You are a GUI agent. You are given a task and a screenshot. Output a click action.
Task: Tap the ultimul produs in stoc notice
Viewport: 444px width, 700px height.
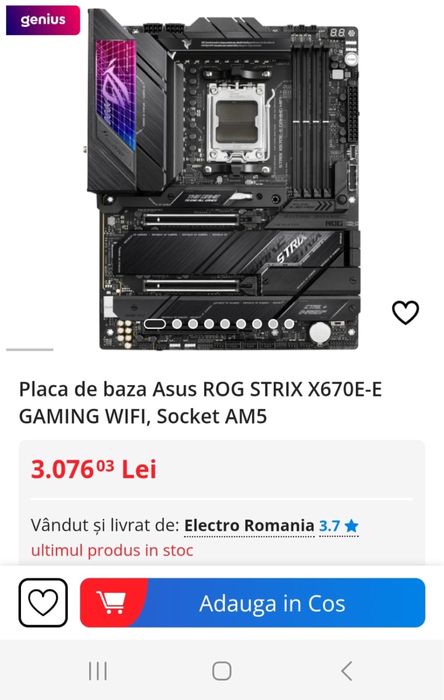pyautogui.click(x=112, y=550)
